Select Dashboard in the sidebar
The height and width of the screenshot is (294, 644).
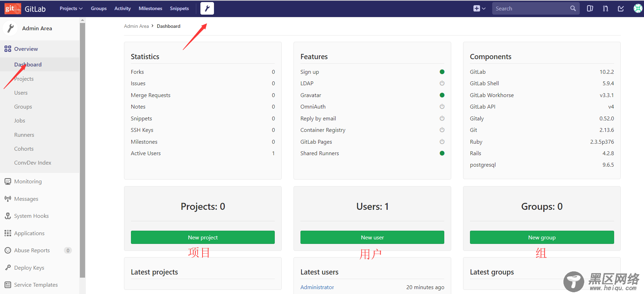[x=40, y=64]
